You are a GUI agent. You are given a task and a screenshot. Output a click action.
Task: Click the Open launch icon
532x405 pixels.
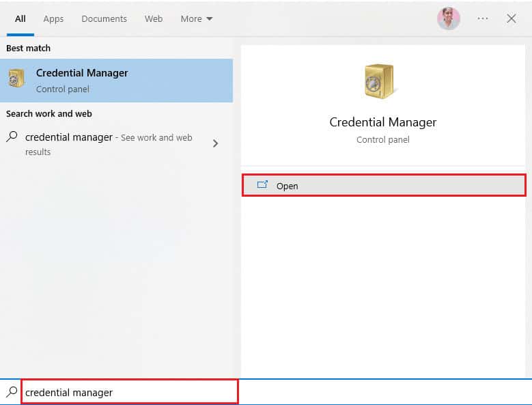(262, 185)
